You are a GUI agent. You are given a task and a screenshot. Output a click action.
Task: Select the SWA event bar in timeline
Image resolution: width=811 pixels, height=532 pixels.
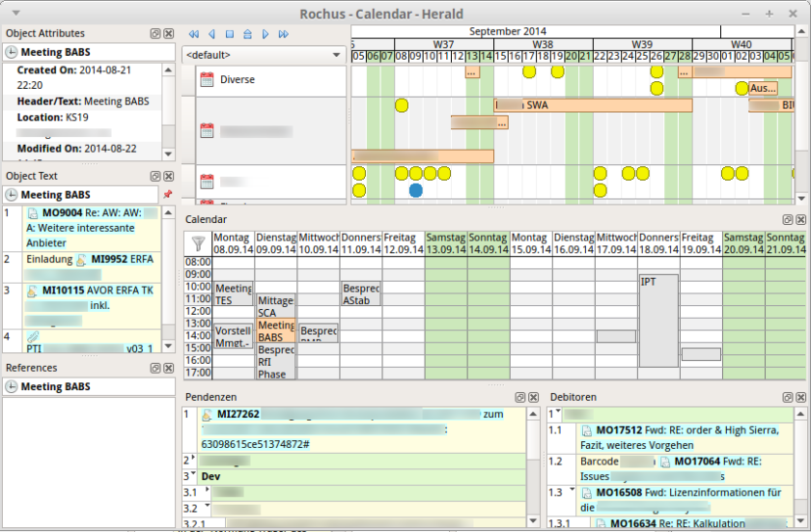593,105
